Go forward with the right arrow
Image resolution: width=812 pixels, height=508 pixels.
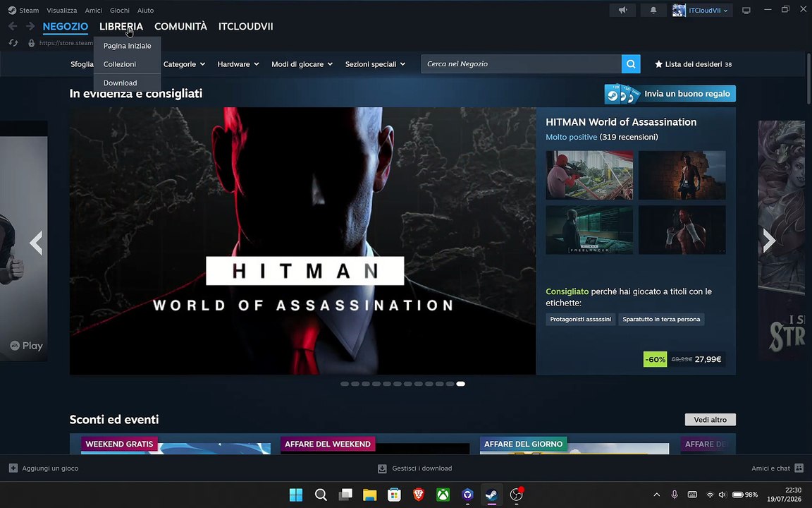point(30,26)
